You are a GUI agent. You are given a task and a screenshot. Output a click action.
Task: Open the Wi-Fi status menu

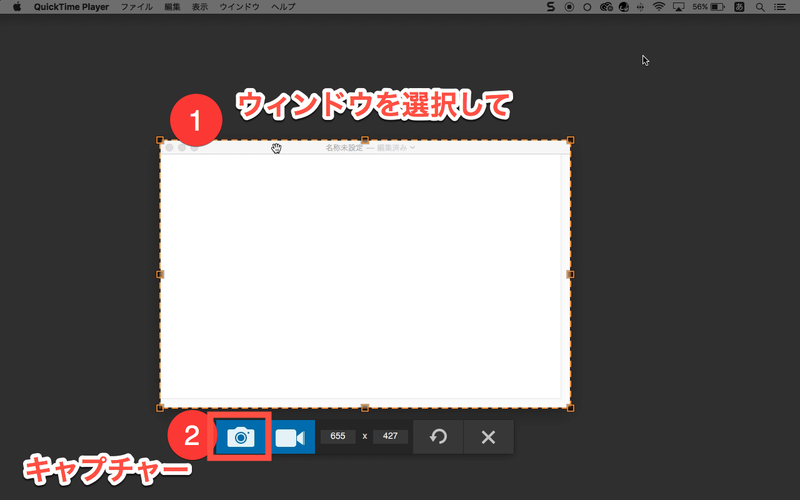[x=658, y=7]
